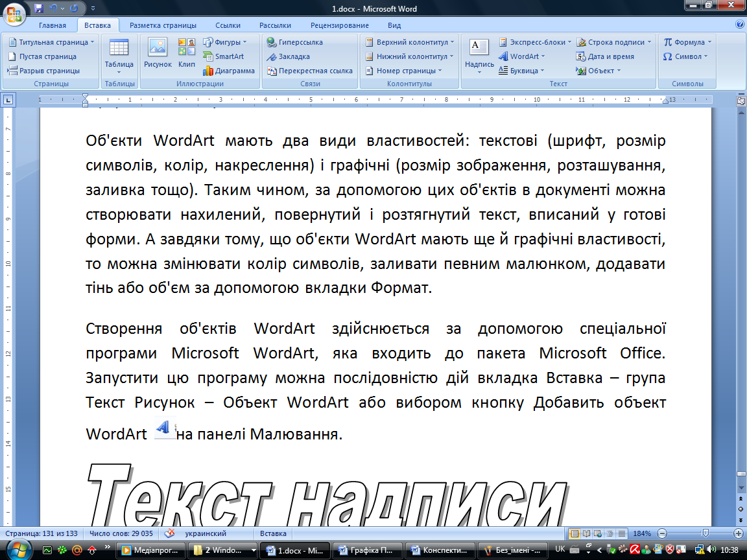This screenshot has width=747, height=560.
Task: Switch to the Вид tab
Action: [x=394, y=25]
